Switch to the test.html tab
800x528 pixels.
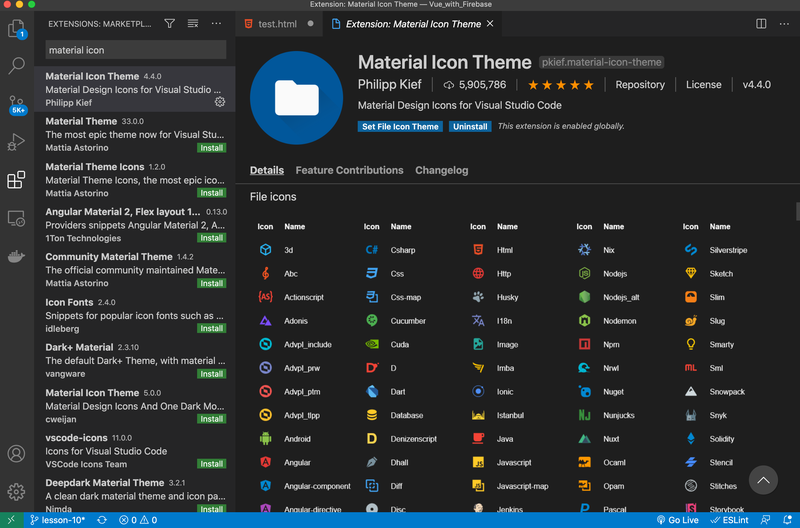[278, 24]
